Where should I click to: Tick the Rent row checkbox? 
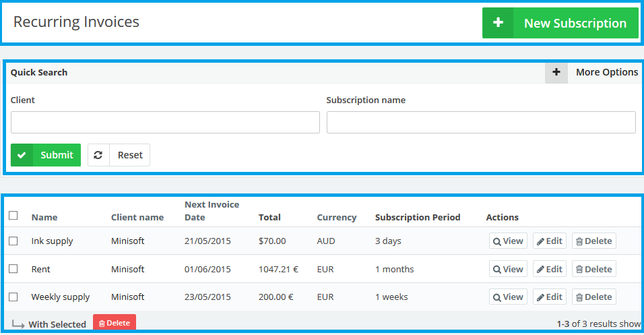13,269
